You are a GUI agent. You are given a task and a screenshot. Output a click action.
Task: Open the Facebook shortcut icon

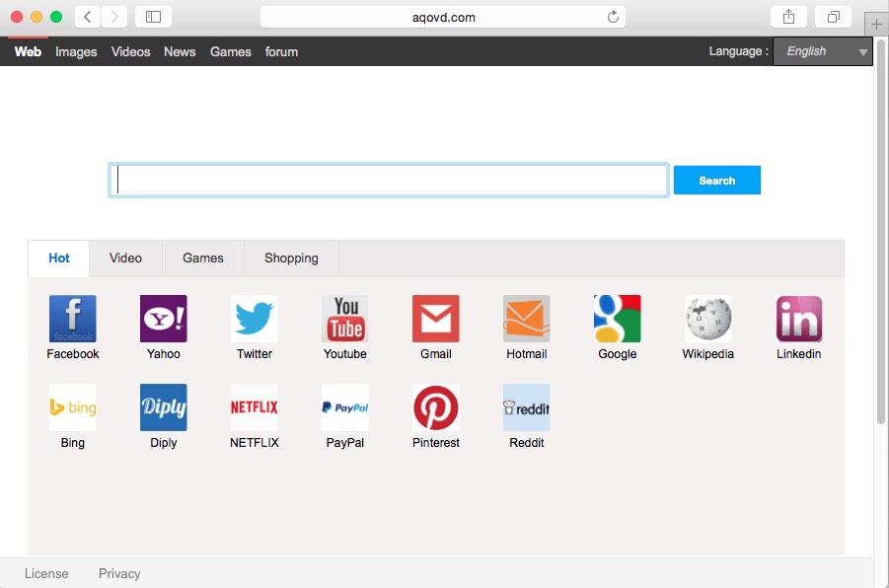click(73, 319)
